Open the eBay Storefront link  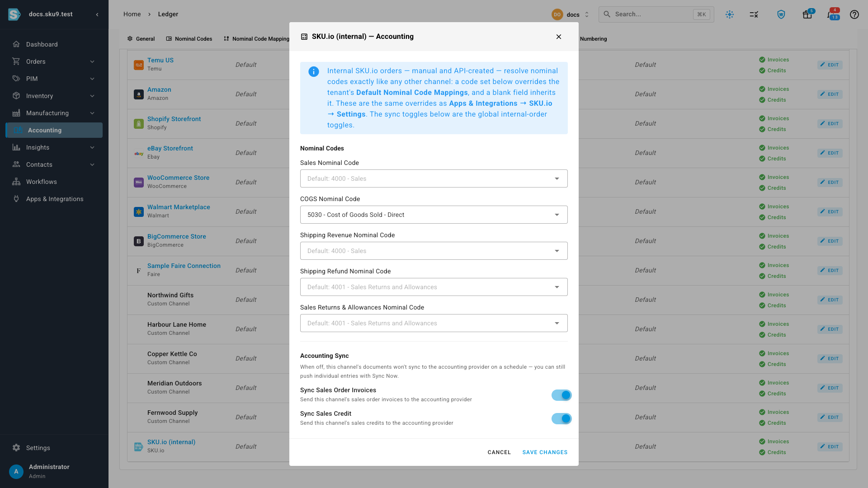[170, 148]
